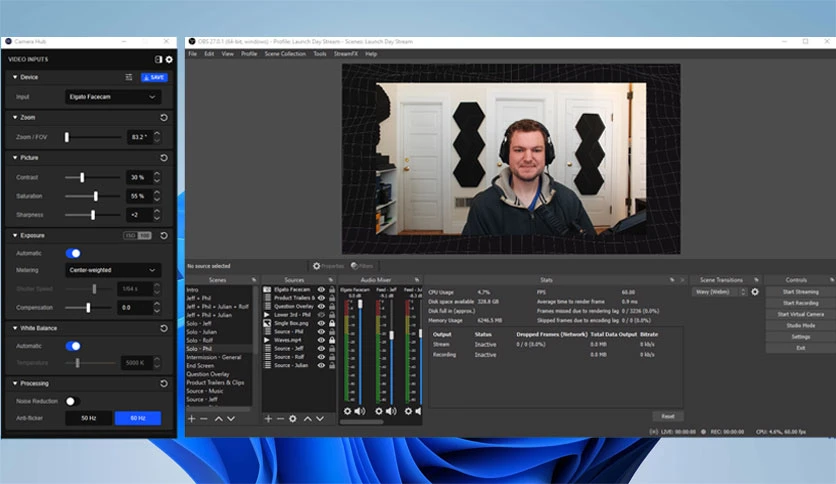The width and height of the screenshot is (836, 484).
Task: Collapse the Picture section
Action: (x=15, y=158)
